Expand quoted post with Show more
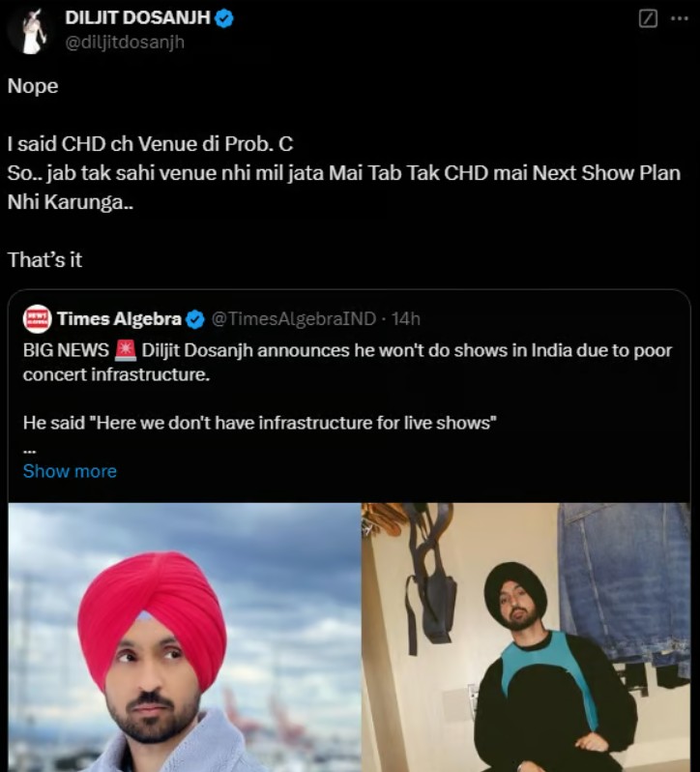This screenshot has height=772, width=700. 70,471
